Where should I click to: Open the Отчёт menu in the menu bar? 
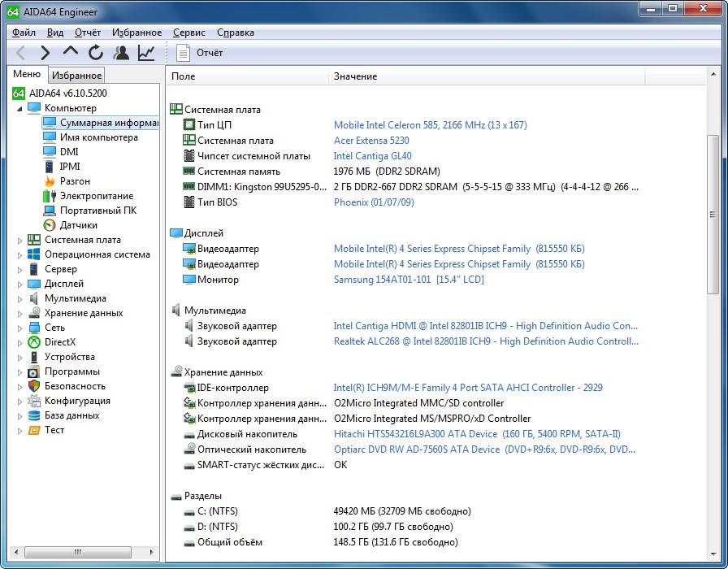[x=87, y=33]
